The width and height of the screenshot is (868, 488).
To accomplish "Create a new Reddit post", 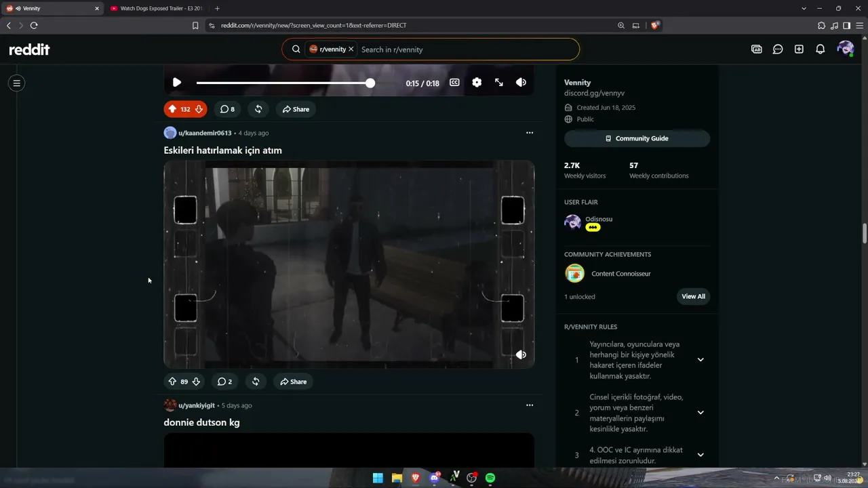I will (x=799, y=49).
